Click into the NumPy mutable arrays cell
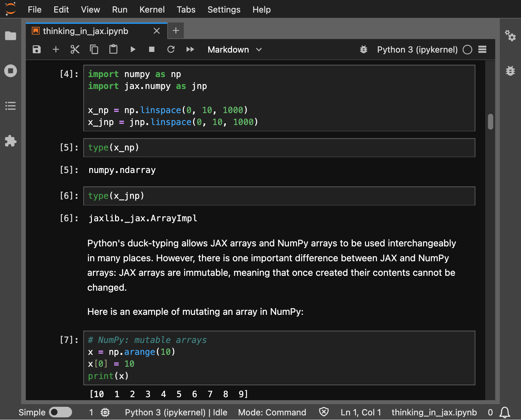521x420 pixels. click(279, 358)
